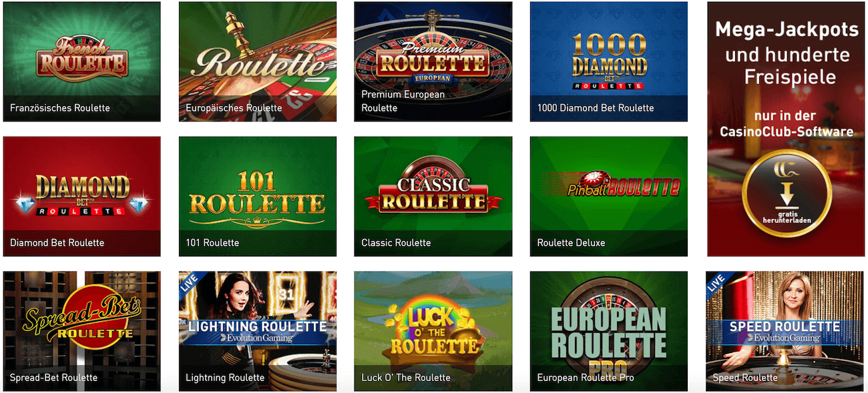The width and height of the screenshot is (868, 393).
Task: Join the live Speed Roulette table
Action: point(785,331)
